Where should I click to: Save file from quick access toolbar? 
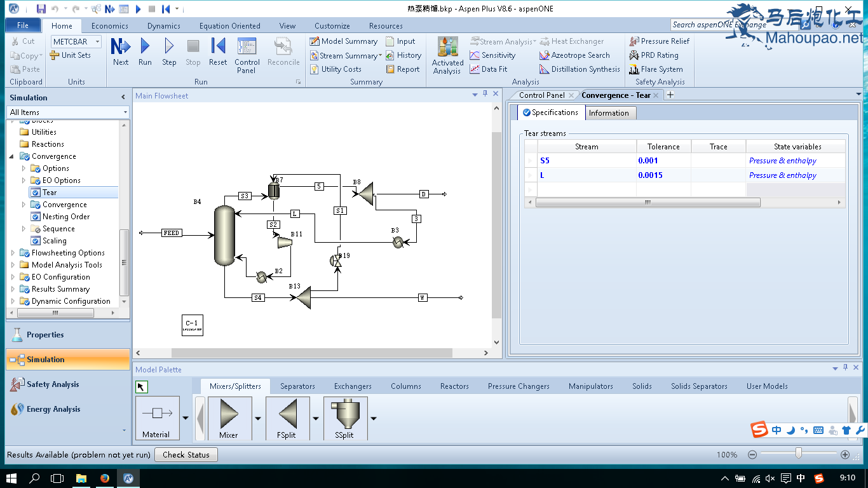pos(41,9)
